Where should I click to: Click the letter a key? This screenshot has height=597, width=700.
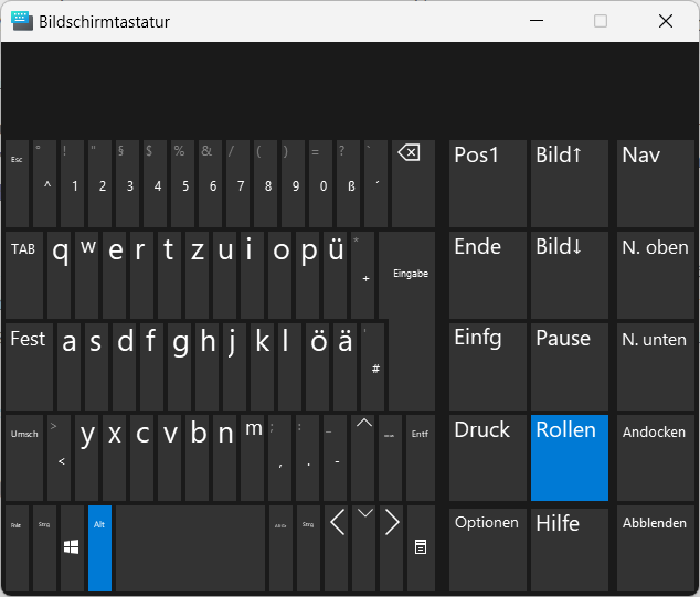pos(69,367)
